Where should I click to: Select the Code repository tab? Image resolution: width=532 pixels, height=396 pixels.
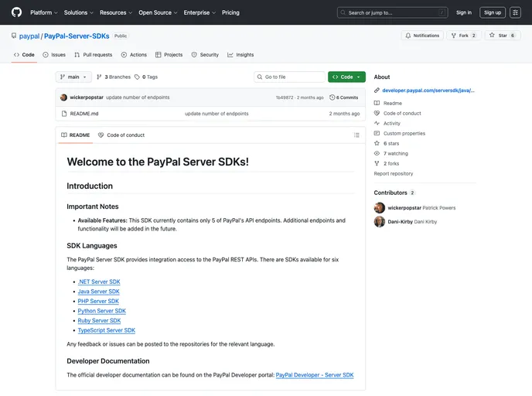point(24,55)
